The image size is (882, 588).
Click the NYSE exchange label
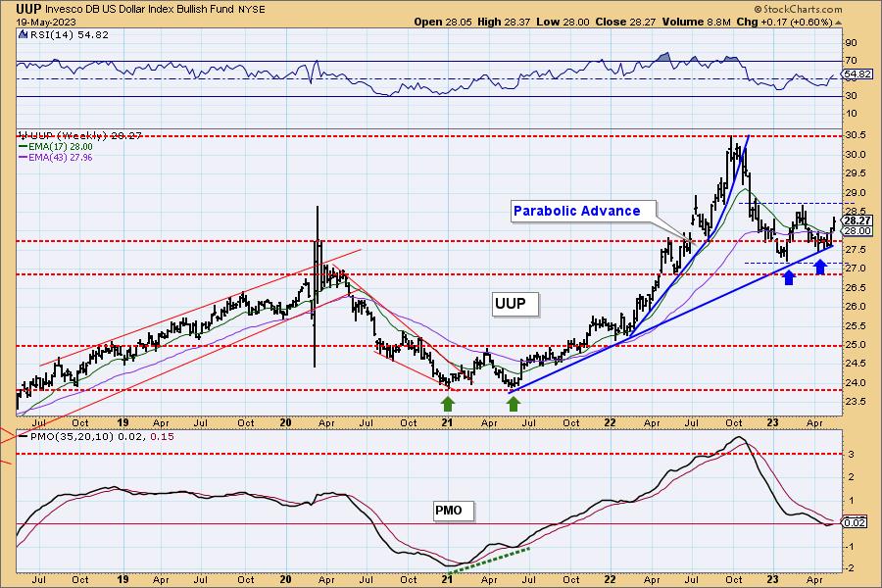coord(252,10)
